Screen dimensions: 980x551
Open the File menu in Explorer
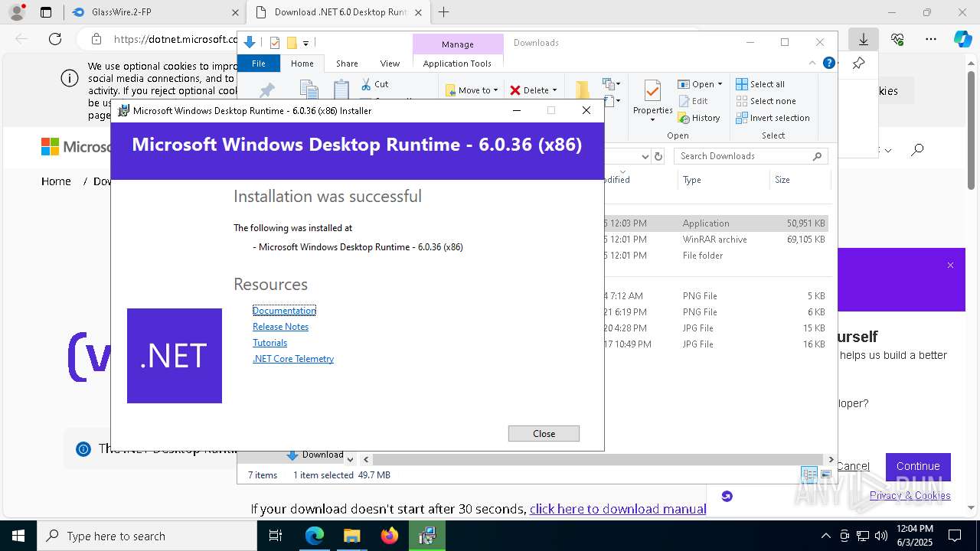pyautogui.click(x=259, y=64)
